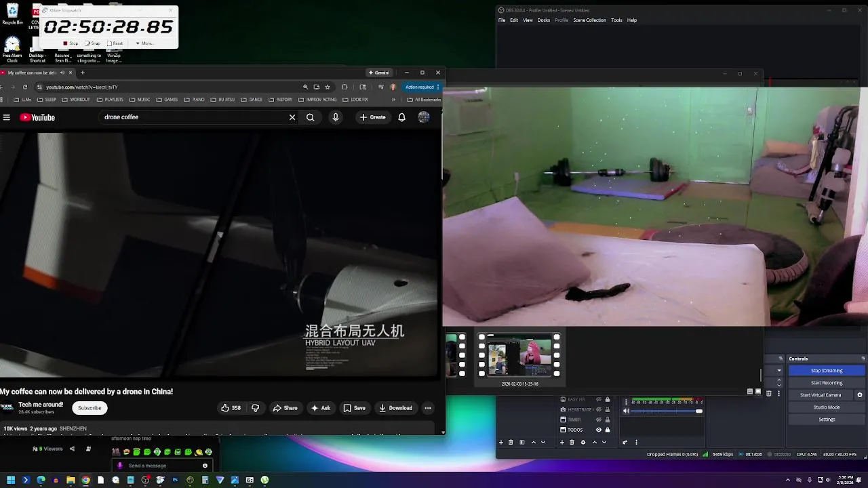Expand Chrome Action required menu

coord(421,87)
